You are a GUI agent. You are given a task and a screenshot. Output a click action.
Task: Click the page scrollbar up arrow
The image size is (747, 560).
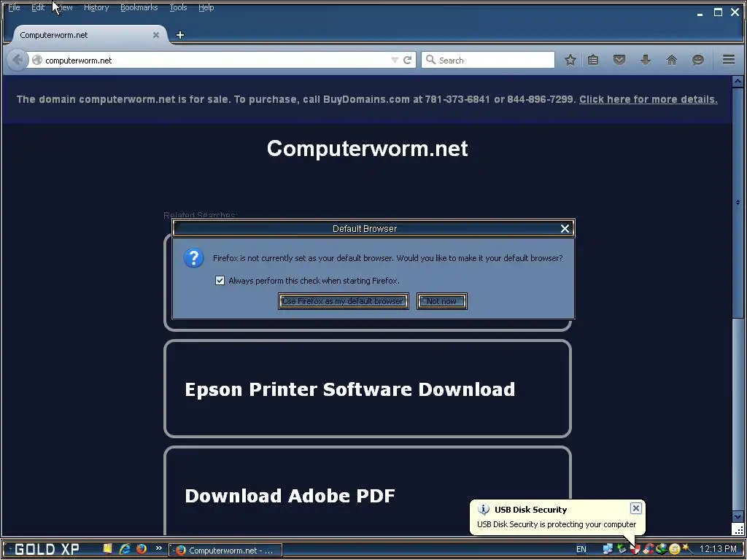click(738, 82)
